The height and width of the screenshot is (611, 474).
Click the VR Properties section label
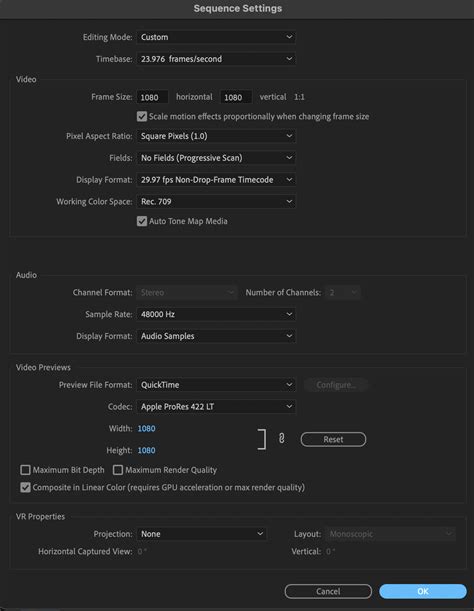coord(40,517)
